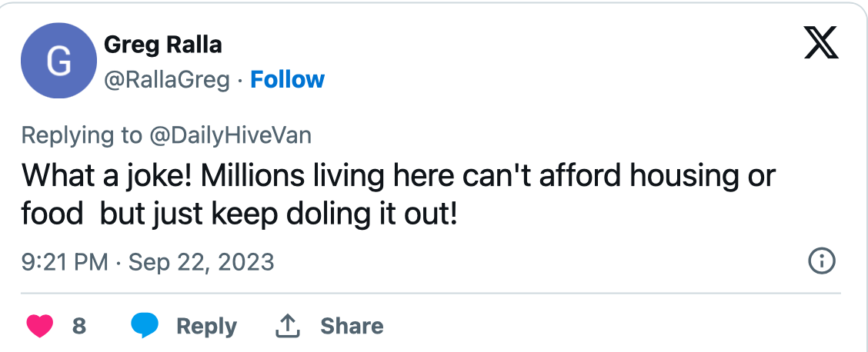Follow Greg Ralla via the Follow link
The width and height of the screenshot is (868, 352).
pyautogui.click(x=288, y=80)
